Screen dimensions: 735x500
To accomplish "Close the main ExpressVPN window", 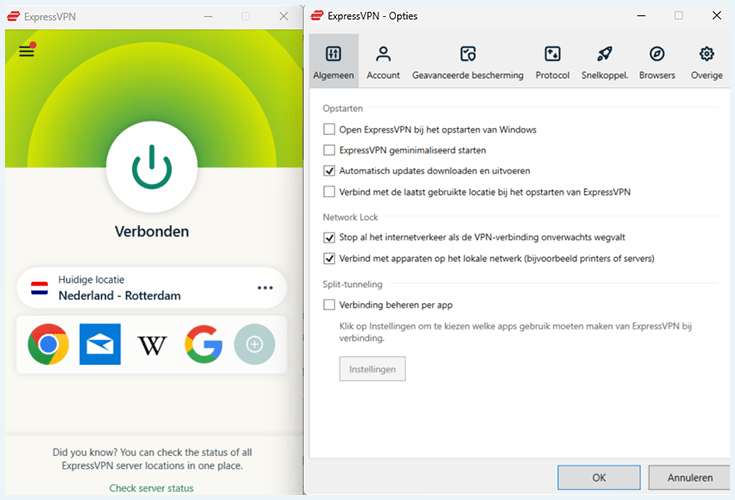I will point(284,16).
